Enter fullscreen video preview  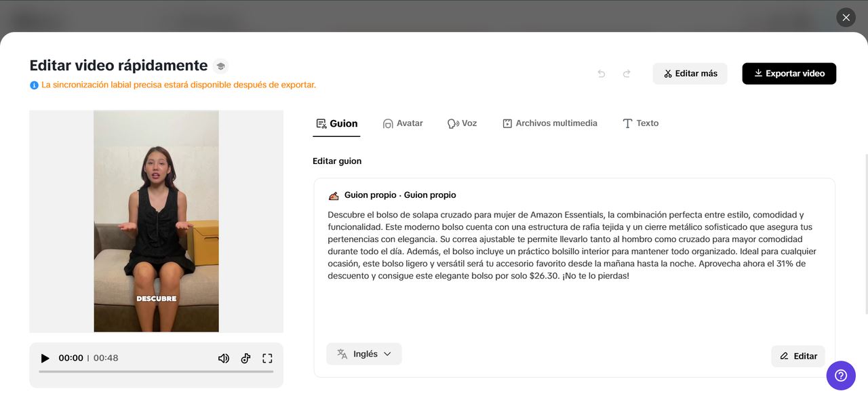[x=267, y=358]
